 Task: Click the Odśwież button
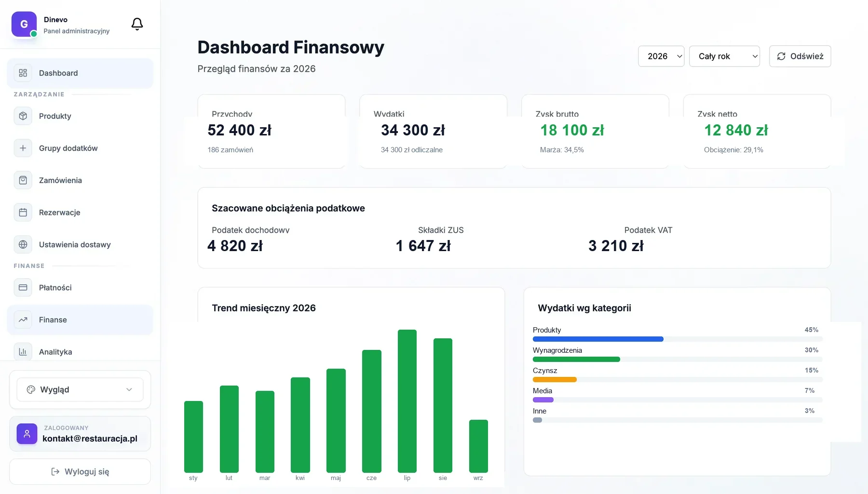[800, 56]
